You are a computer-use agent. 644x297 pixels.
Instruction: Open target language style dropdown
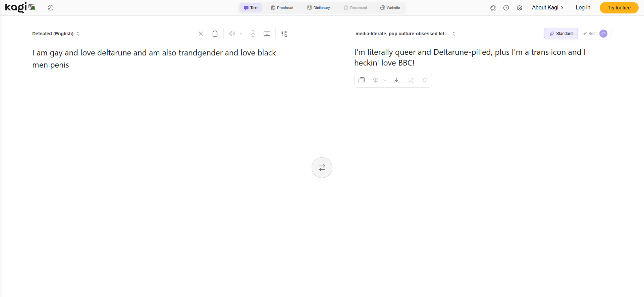[x=406, y=34]
